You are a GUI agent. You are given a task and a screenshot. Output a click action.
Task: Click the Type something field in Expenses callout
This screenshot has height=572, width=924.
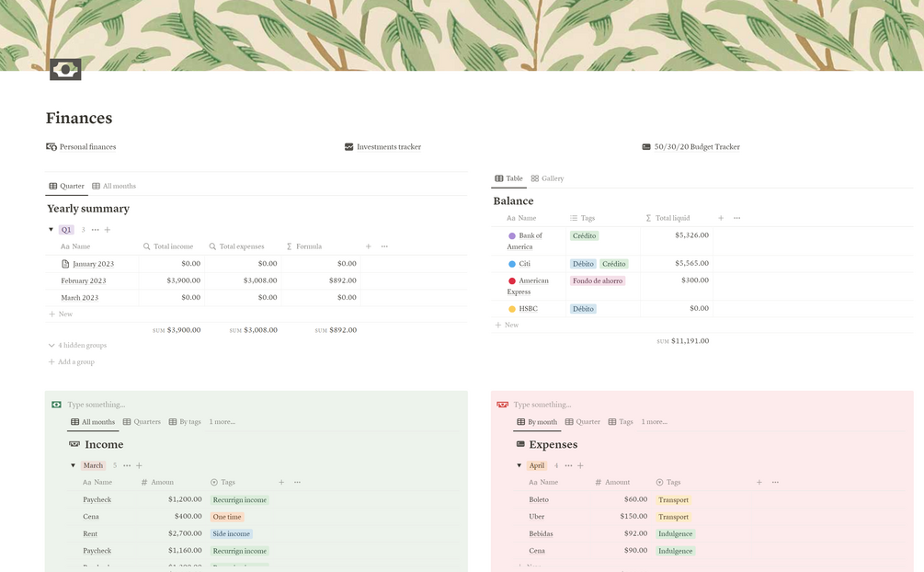tap(542, 405)
